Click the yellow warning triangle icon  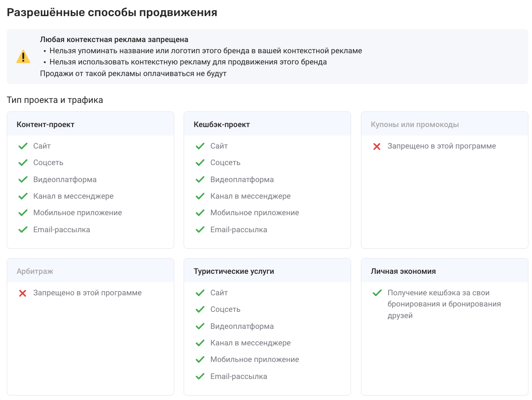click(23, 57)
